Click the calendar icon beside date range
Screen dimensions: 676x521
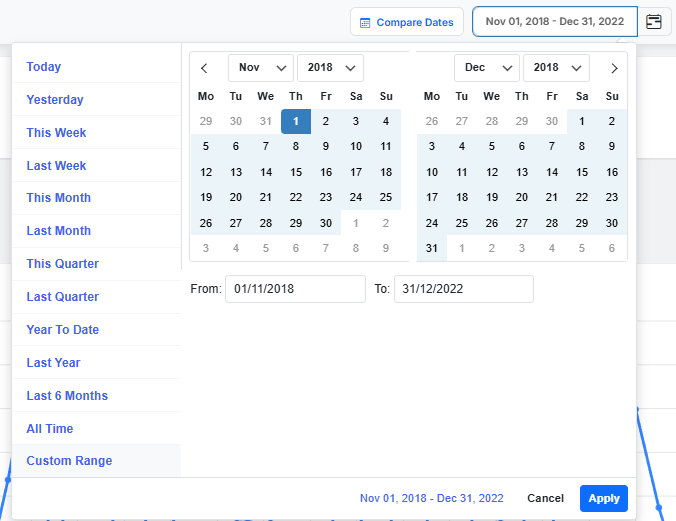click(x=654, y=22)
